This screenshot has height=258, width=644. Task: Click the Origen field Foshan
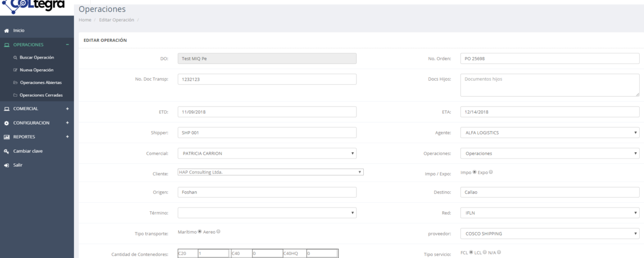pos(267,192)
